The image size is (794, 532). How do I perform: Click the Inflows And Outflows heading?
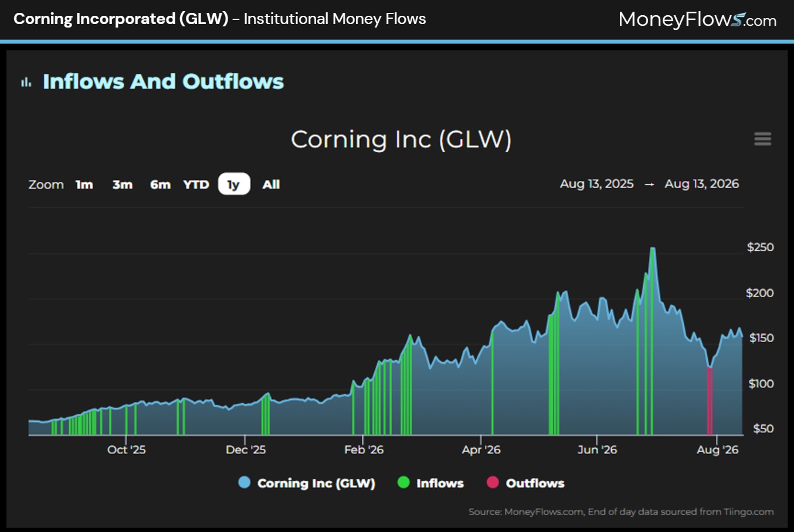[163, 81]
